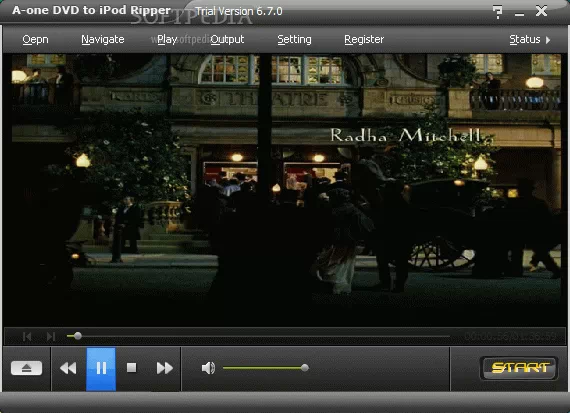Stop the video playback
Image resolution: width=570 pixels, height=413 pixels.
point(132,368)
